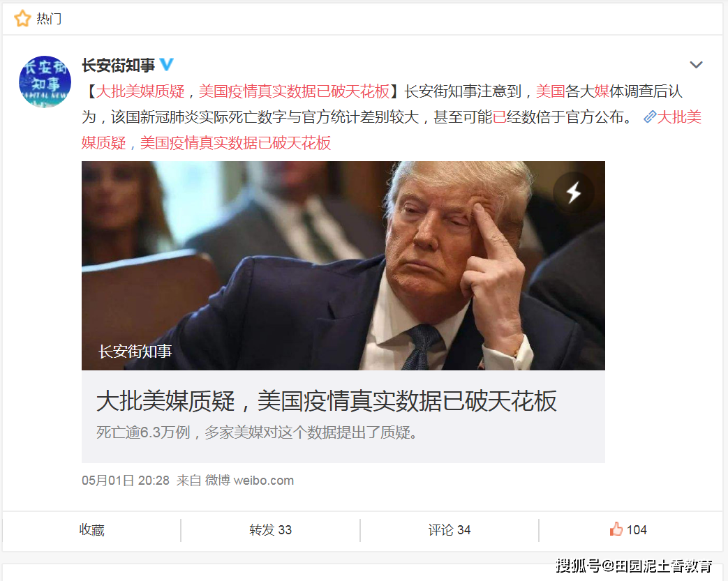Open the 长安街知事 username link

(x=119, y=65)
